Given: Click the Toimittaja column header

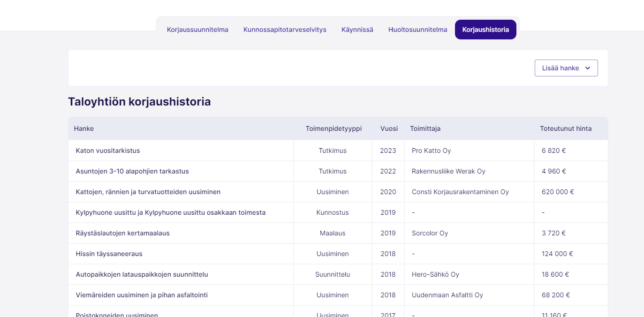Looking at the screenshot, I should coord(425,128).
